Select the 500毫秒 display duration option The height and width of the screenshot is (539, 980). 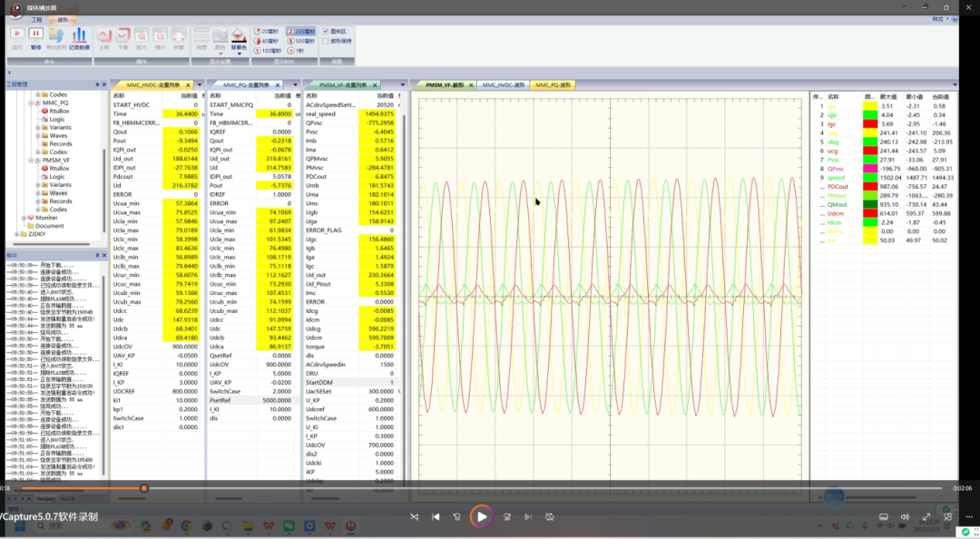(299, 41)
